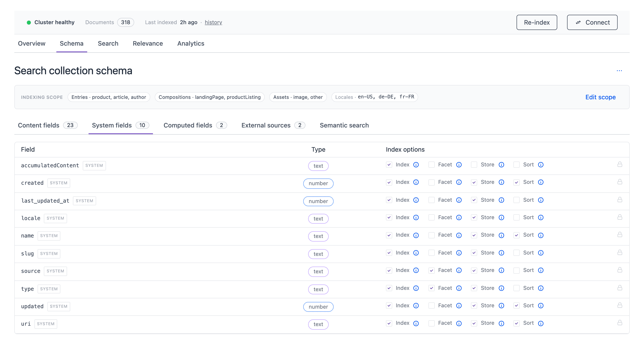Click the Documents count badge 318
Image resolution: width=644 pixels, height=348 pixels.
pyautogui.click(x=125, y=22)
